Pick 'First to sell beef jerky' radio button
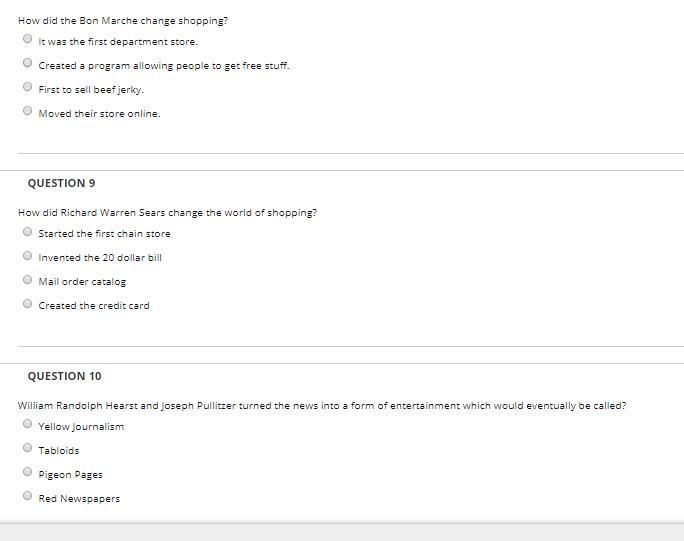 (x=27, y=87)
